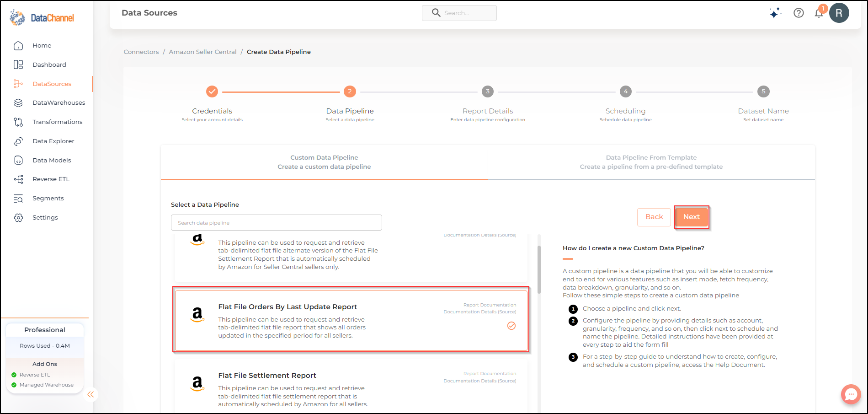Image resolution: width=868 pixels, height=414 pixels.
Task: Open Data Explorer menu item
Action: [53, 141]
